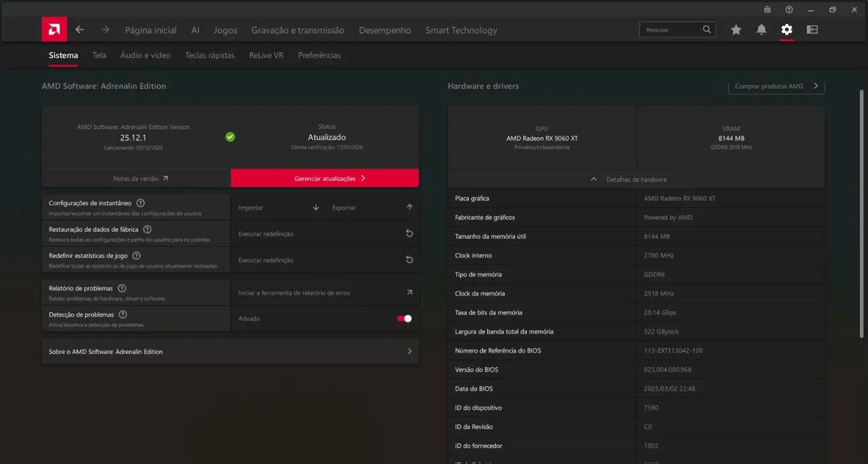
Task: Click BIOS date 2025/03/02 22:48
Action: [669, 389]
